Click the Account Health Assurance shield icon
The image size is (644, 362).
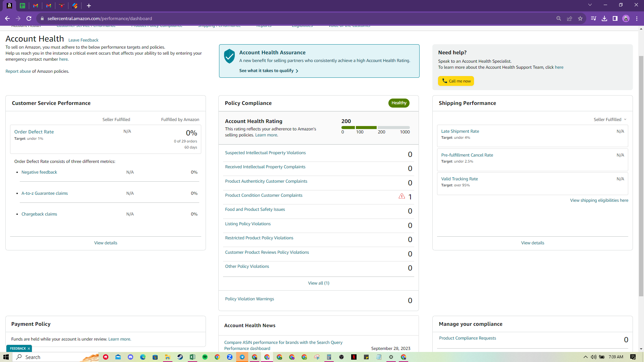coord(229,56)
